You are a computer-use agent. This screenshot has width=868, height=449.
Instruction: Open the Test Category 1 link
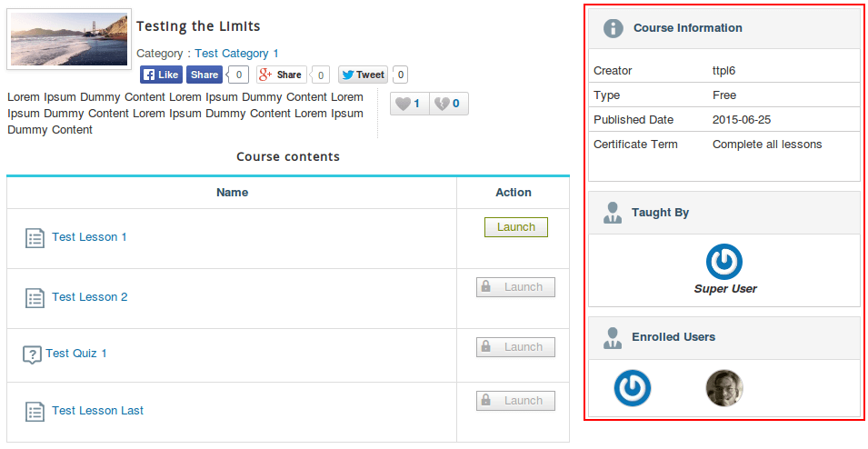point(236,54)
